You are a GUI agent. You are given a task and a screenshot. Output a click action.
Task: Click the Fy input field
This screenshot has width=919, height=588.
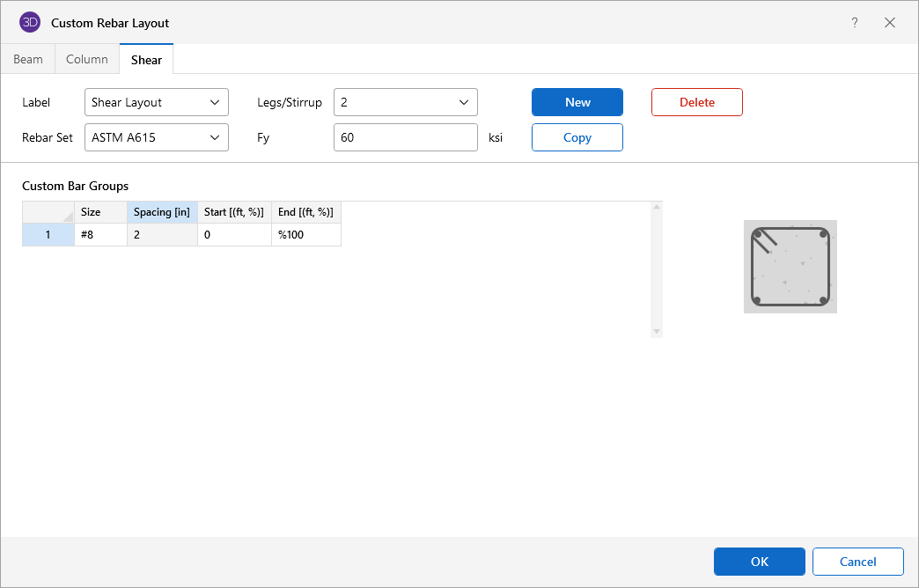(x=406, y=137)
